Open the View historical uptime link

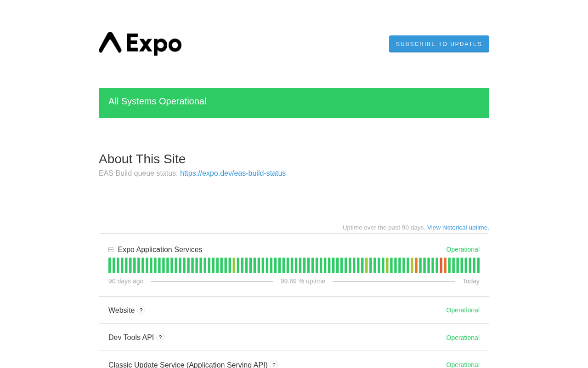pyautogui.click(x=458, y=228)
